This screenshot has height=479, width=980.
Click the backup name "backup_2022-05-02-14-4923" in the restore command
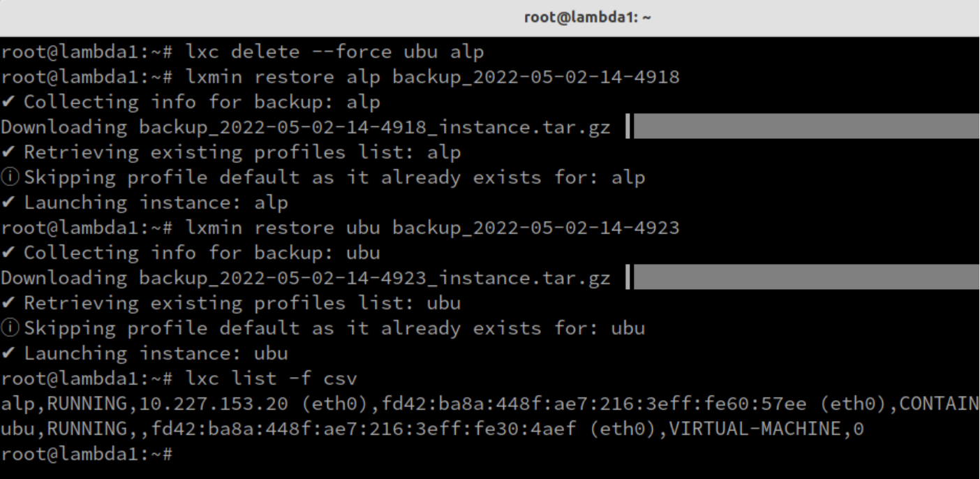535,228
